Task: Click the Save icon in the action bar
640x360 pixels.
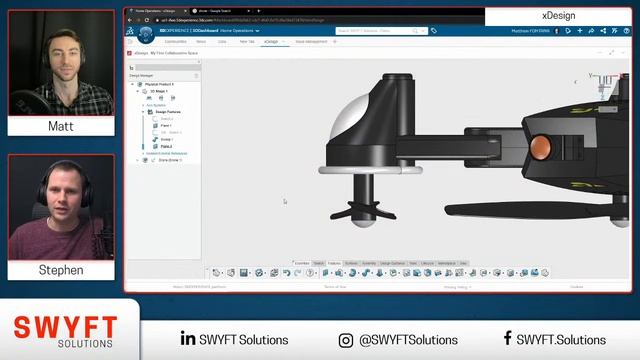Action: coord(244,273)
